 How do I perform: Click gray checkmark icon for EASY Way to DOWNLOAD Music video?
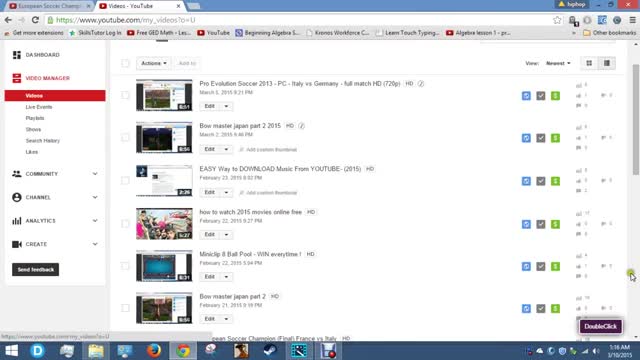tap(541, 181)
